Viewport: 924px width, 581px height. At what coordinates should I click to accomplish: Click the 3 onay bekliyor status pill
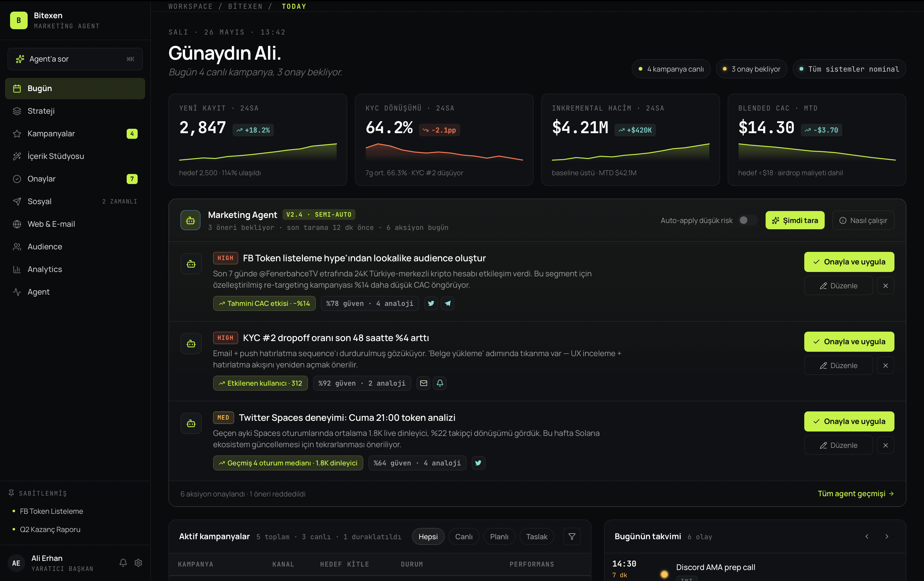pyautogui.click(x=751, y=69)
